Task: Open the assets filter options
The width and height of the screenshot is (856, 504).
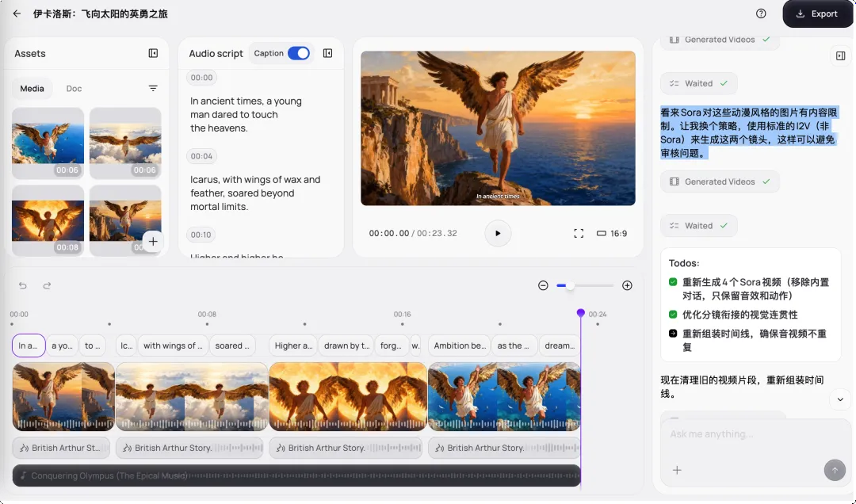Action: (x=153, y=89)
